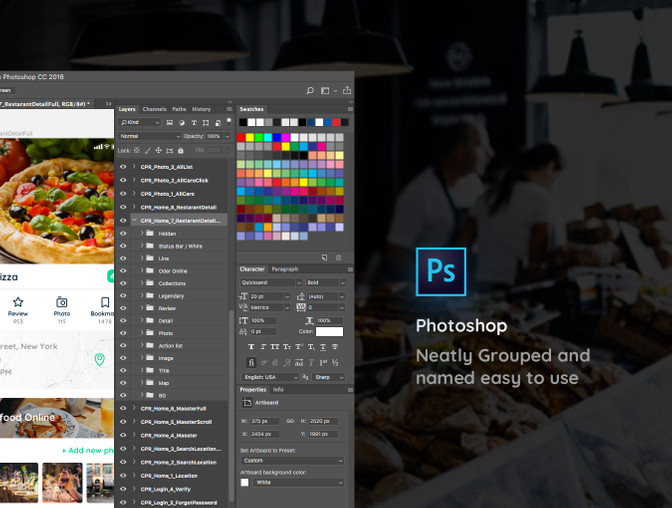Expand the Legendary group folder
The width and height of the screenshot is (672, 508).
click(x=142, y=295)
